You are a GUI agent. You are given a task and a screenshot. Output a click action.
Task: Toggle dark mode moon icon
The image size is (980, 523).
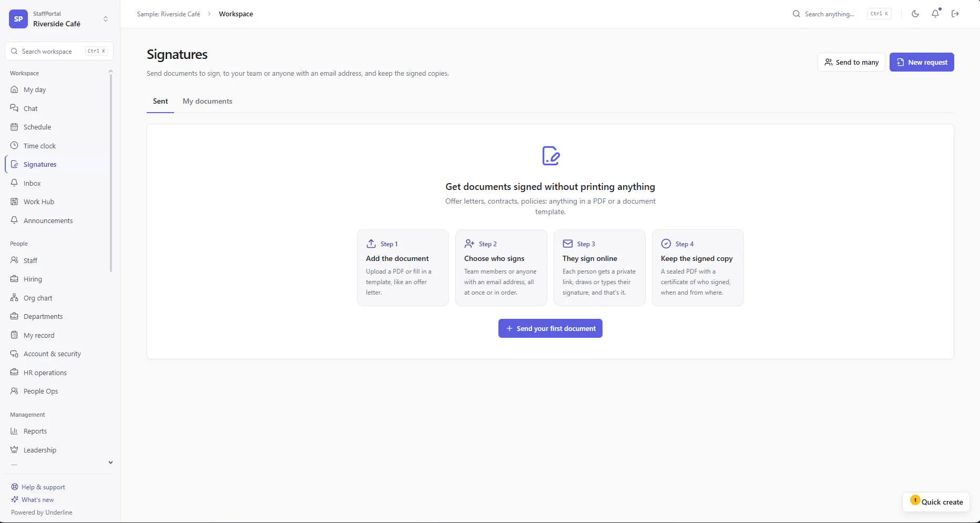[915, 14]
